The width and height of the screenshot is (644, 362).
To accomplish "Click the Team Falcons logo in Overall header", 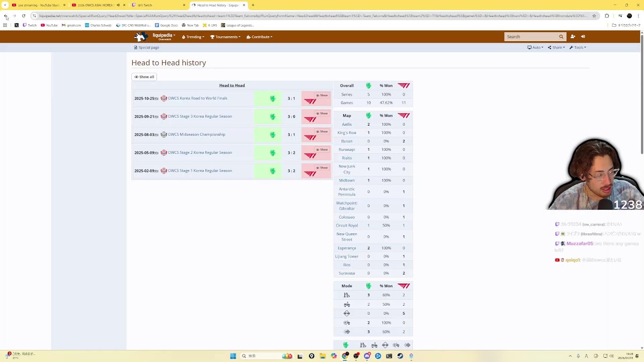I will click(x=368, y=85).
